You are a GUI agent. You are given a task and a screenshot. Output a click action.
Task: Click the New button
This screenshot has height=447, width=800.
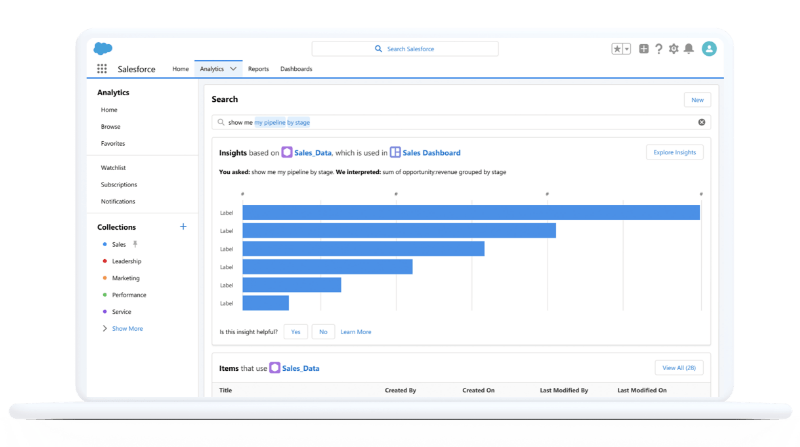pyautogui.click(x=697, y=100)
